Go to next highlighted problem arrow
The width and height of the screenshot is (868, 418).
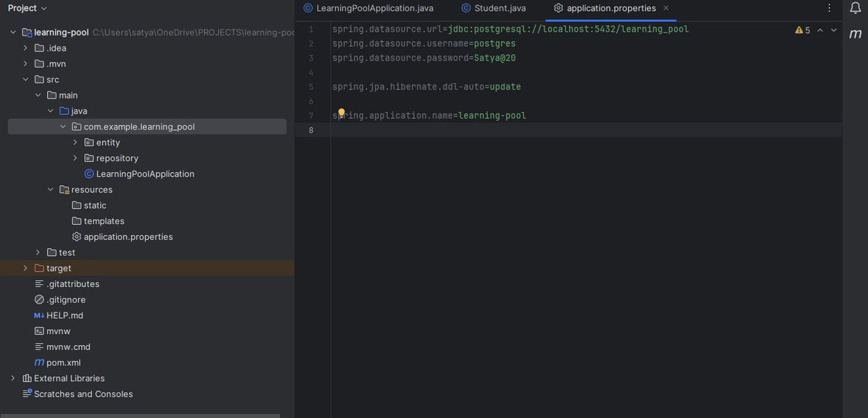coord(834,30)
